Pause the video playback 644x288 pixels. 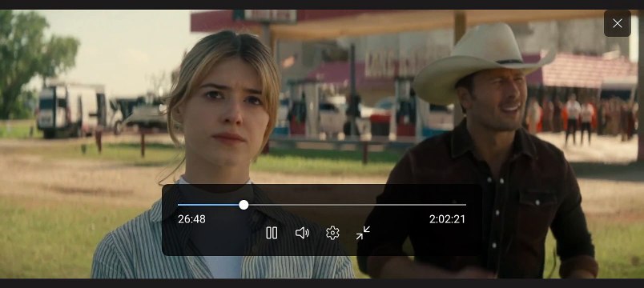[x=272, y=233]
